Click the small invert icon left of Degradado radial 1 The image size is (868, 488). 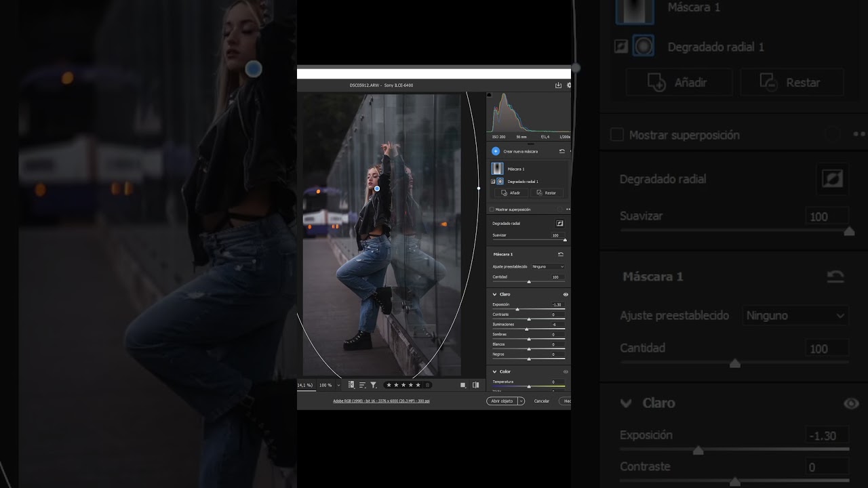[x=493, y=182]
